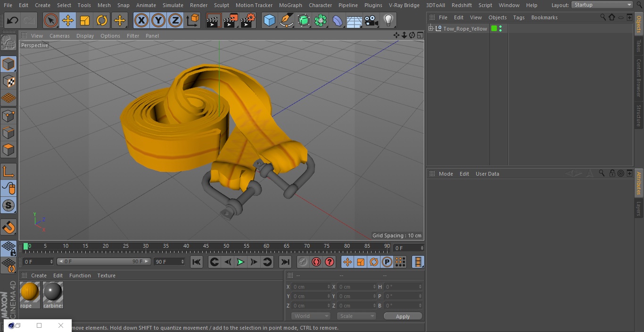This screenshot has height=332, width=644.
Task: Toggle Enable Axis tool
Action: [8, 171]
